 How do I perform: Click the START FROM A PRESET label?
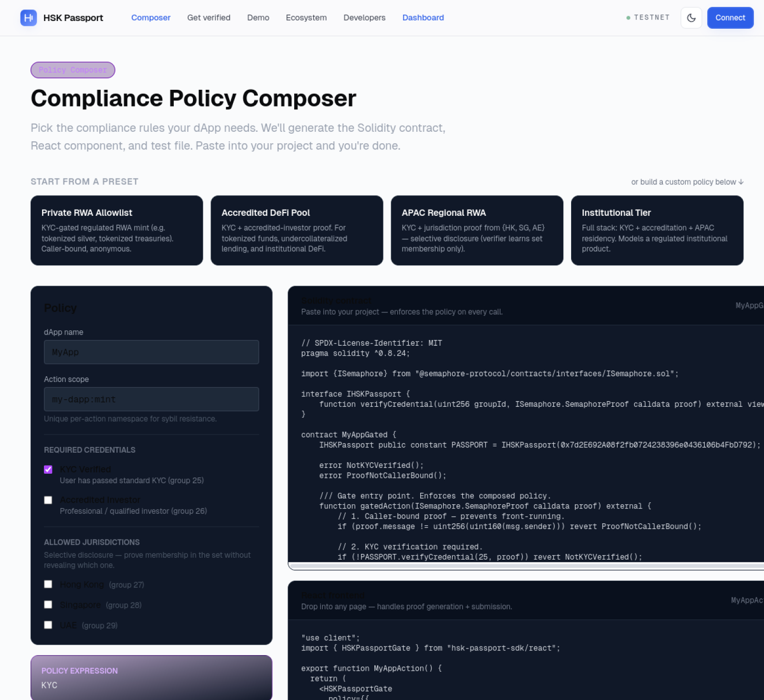point(85,181)
